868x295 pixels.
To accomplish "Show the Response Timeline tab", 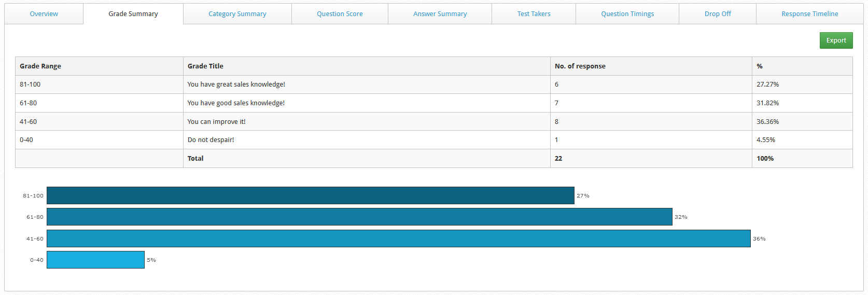I will click(809, 14).
